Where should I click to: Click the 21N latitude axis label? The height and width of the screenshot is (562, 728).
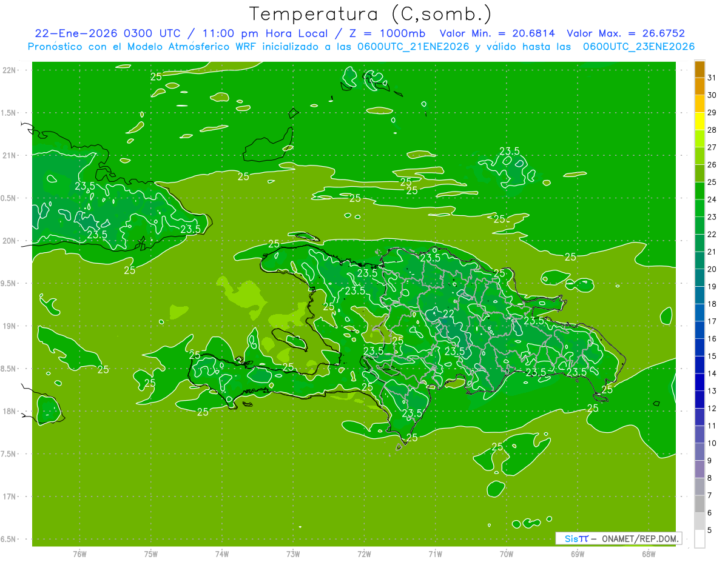(8, 155)
